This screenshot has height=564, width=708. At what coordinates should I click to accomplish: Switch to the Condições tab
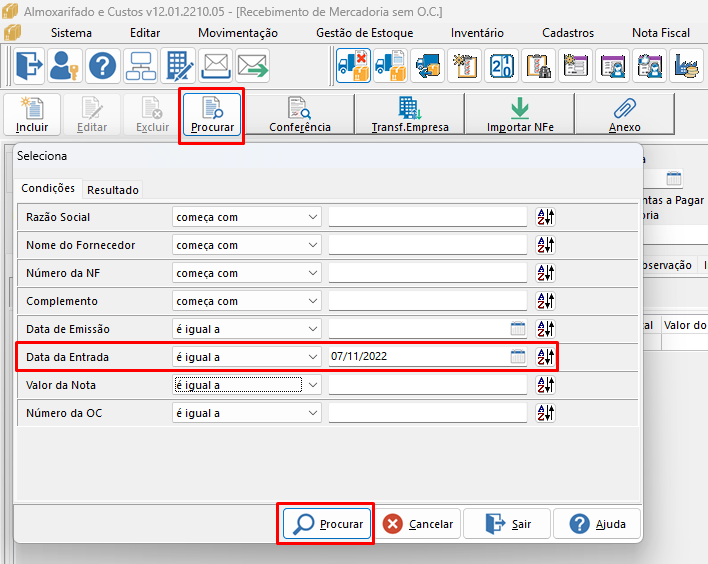tap(48, 188)
